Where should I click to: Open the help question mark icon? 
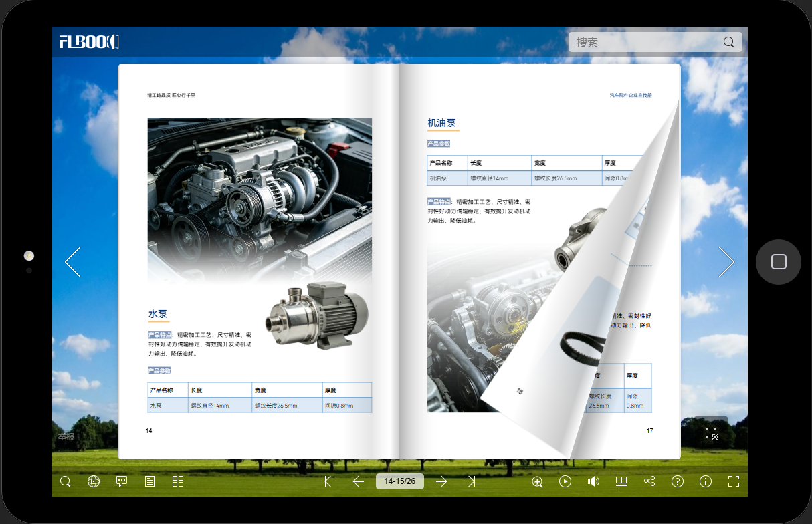click(678, 481)
